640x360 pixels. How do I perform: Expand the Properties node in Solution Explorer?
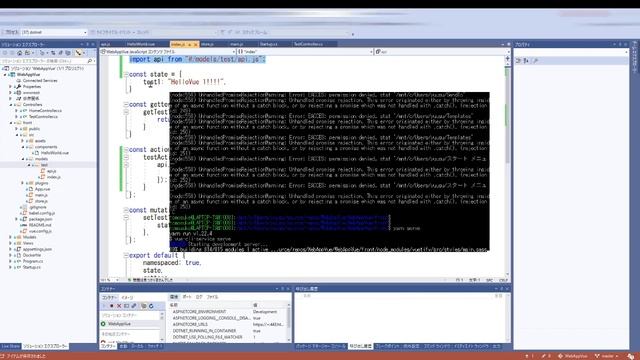(x=11, y=87)
